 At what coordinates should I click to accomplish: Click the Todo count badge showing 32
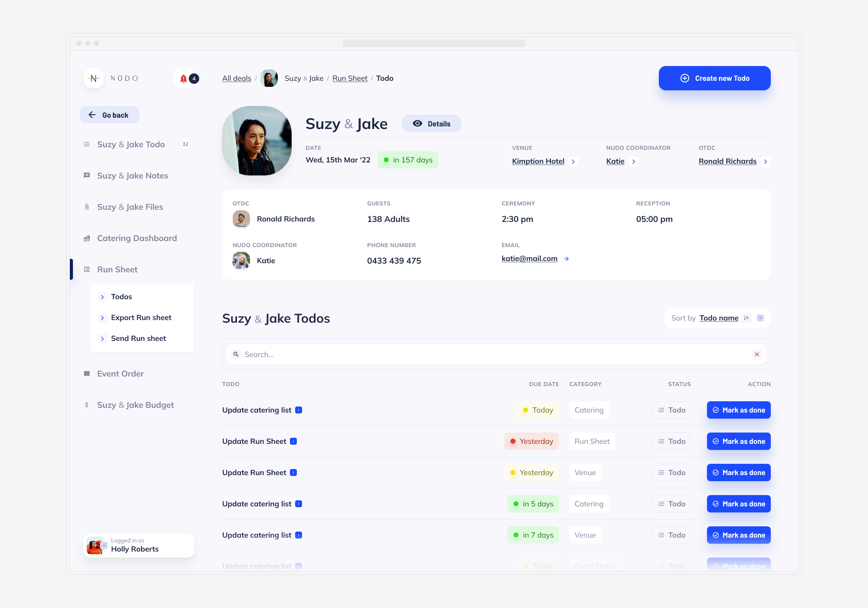pos(185,144)
